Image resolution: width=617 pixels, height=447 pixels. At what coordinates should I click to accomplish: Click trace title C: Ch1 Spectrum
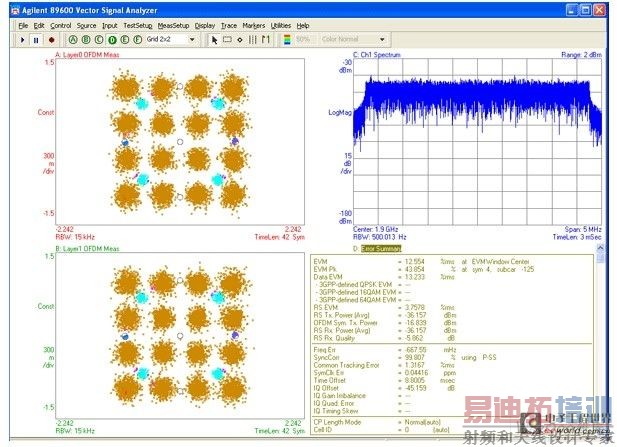tap(377, 55)
